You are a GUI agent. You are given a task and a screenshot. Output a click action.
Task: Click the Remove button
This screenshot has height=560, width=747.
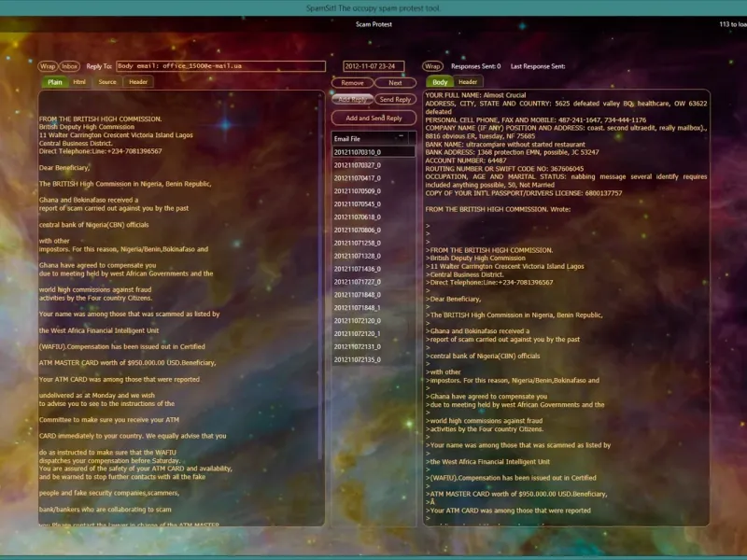click(x=353, y=83)
